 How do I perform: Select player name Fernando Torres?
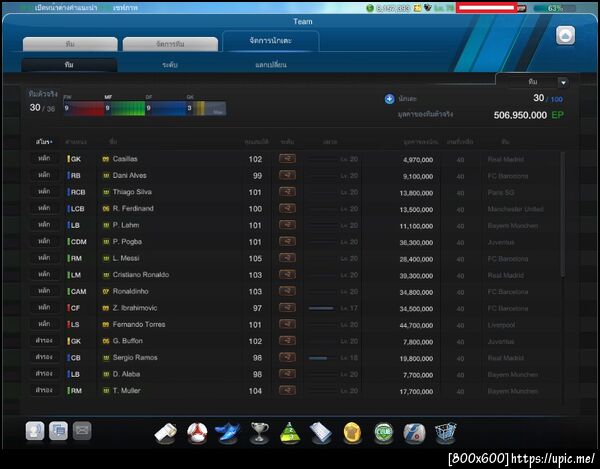[x=139, y=324]
